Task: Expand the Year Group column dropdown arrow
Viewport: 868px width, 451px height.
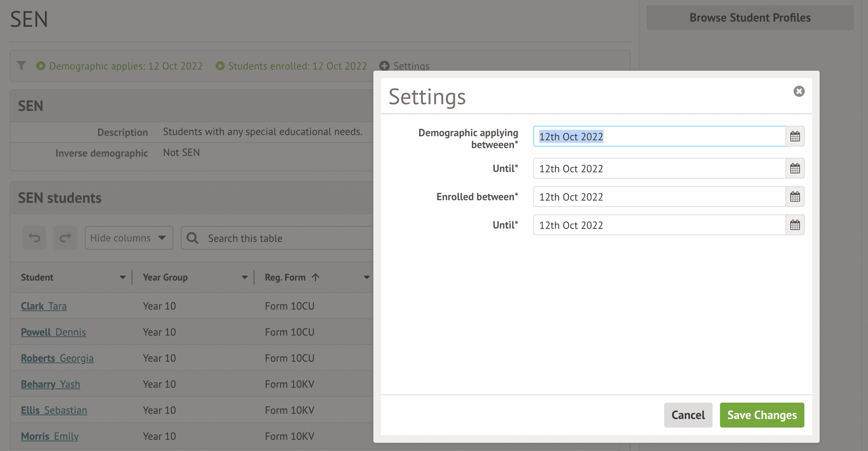Action: [x=244, y=277]
